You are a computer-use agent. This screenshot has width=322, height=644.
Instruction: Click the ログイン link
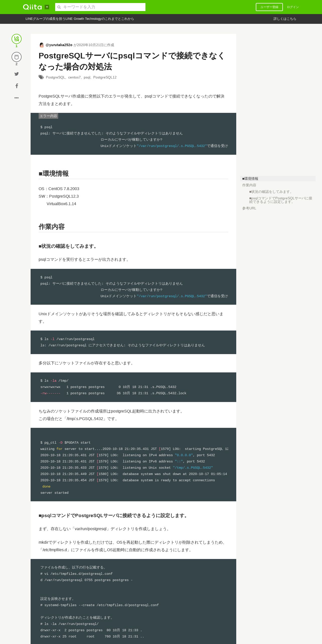(293, 7)
